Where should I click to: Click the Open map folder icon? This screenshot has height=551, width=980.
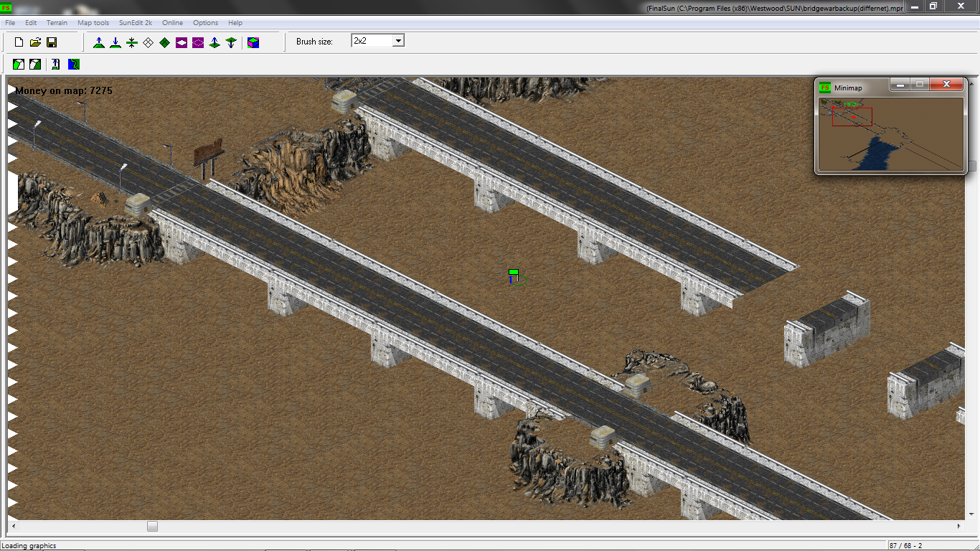click(x=35, y=42)
